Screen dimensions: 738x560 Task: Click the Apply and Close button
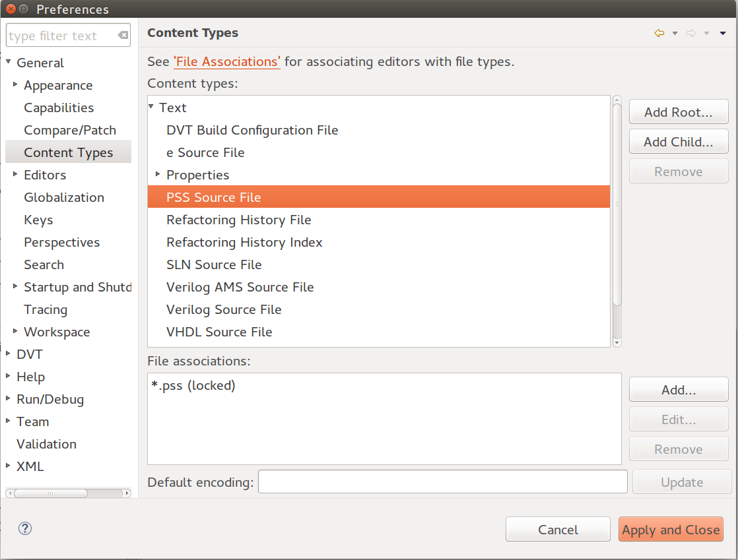671,529
